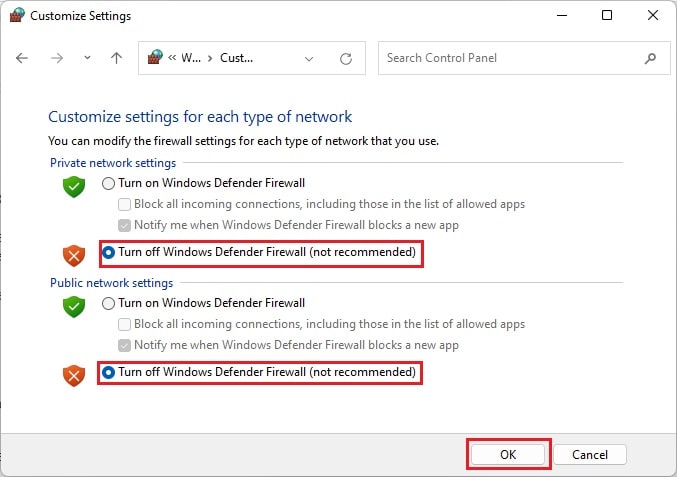Click the Cancel button
The image size is (677, 477).
click(x=590, y=455)
